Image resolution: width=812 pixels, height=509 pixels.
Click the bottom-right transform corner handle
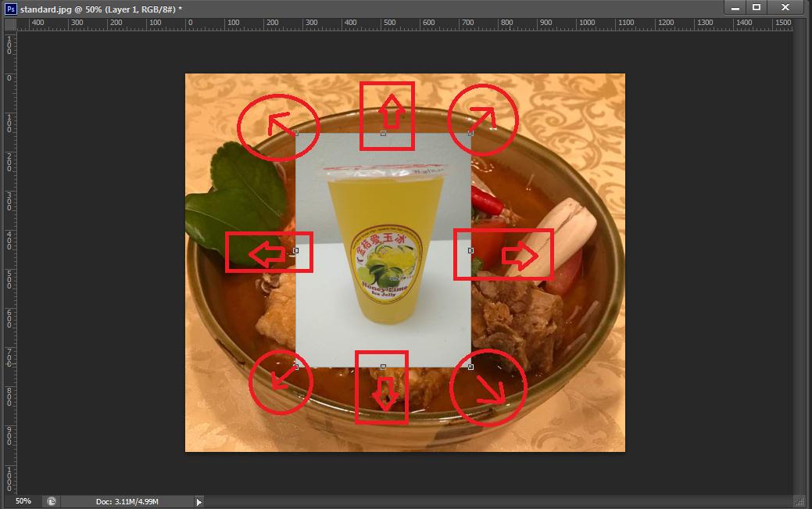(470, 366)
